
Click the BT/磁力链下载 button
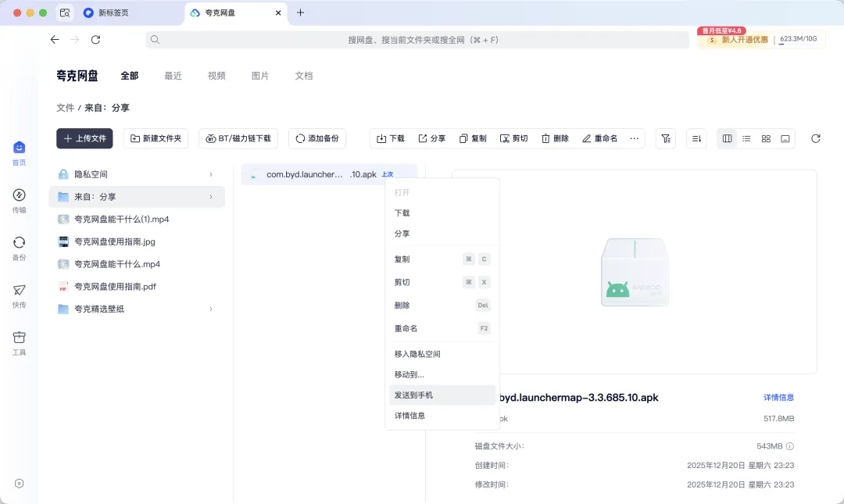click(238, 138)
